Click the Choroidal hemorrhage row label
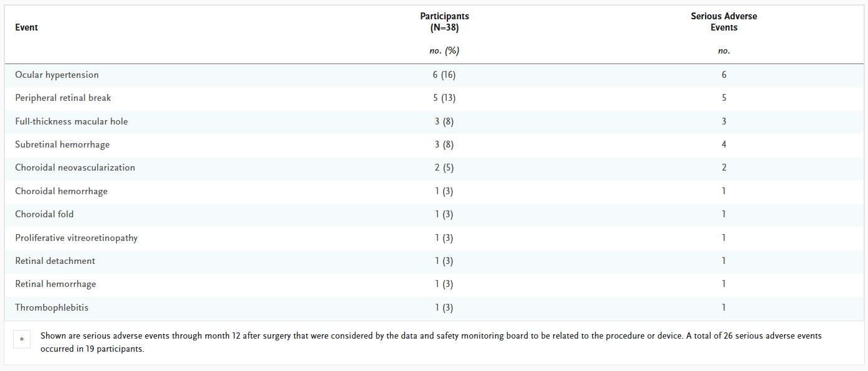Viewport: 868px width, 371px height. [61, 191]
